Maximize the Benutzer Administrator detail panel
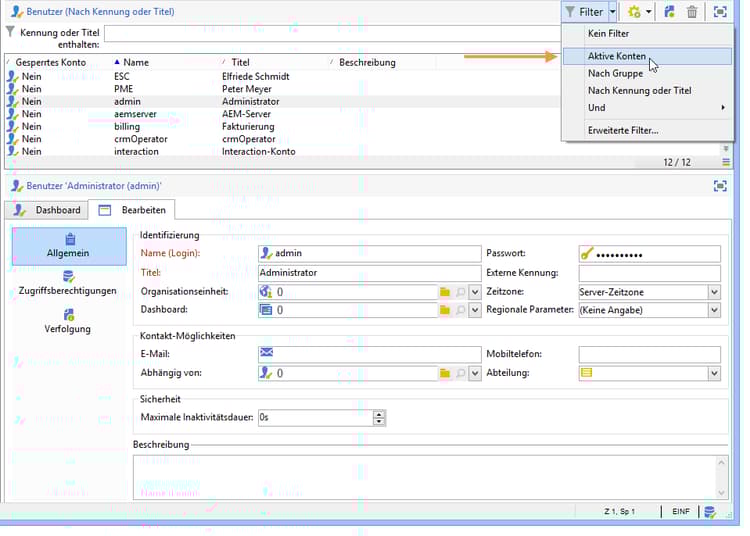Screen dimensions: 750x536 [720, 186]
